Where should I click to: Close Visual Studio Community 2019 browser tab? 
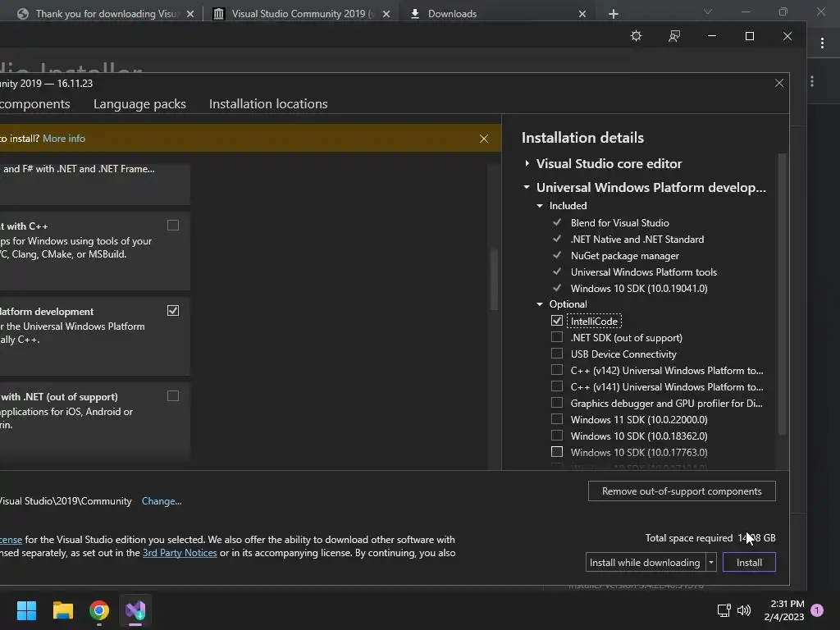coord(386,14)
